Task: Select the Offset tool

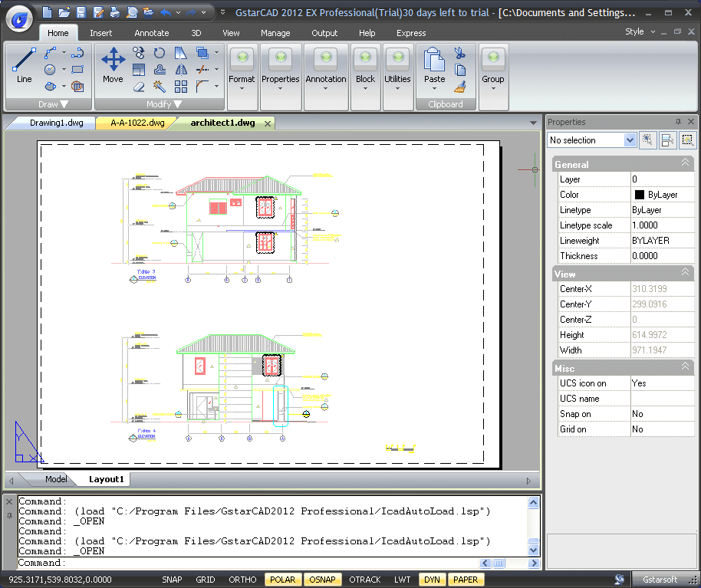Action: (x=160, y=70)
